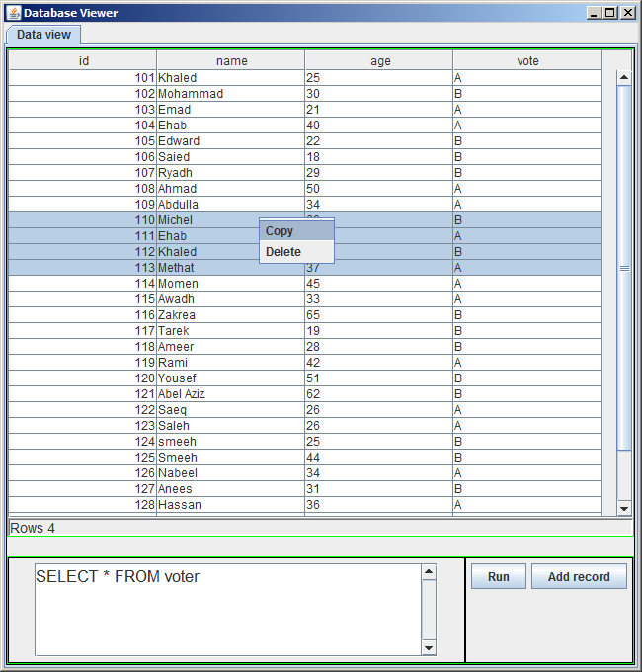Viewport: 642px width, 672px height.
Task: Click the name column header
Action: tap(231, 61)
